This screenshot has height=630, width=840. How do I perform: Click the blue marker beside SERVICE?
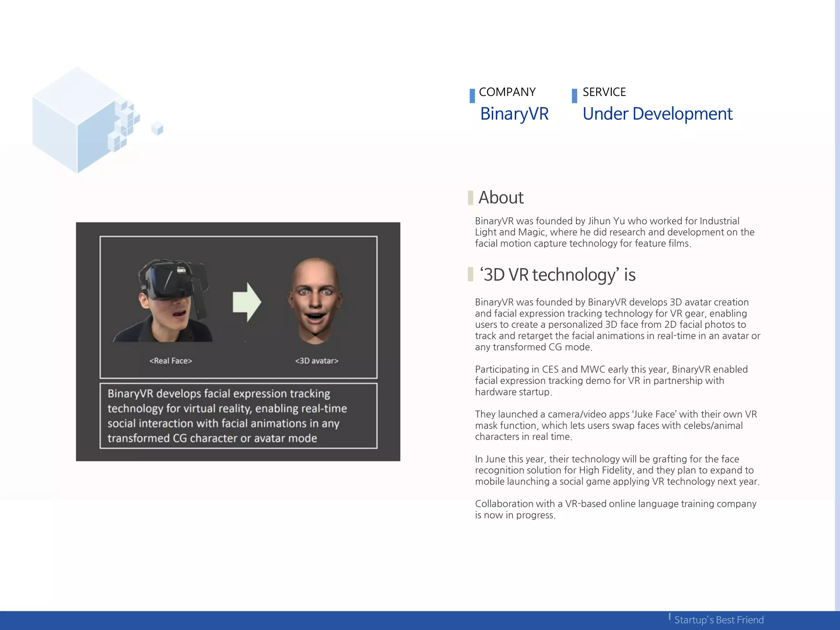pyautogui.click(x=574, y=96)
